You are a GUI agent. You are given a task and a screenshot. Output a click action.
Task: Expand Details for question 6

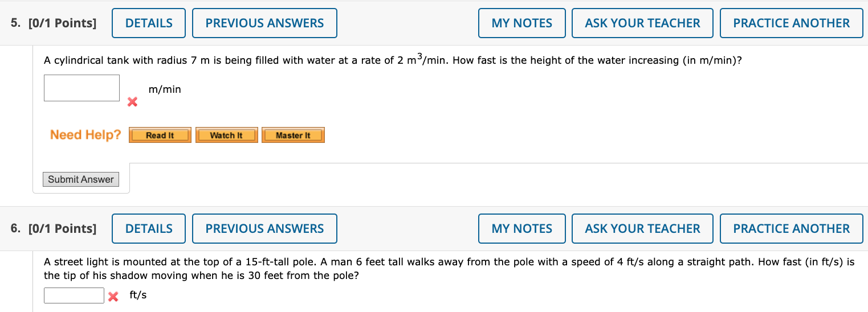[x=149, y=229]
